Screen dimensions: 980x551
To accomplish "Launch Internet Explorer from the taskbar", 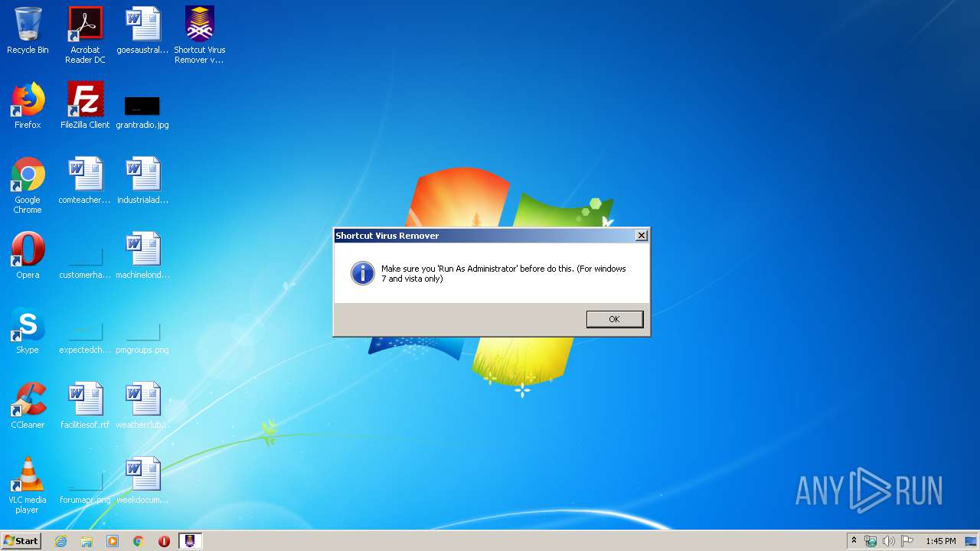I will click(x=60, y=541).
